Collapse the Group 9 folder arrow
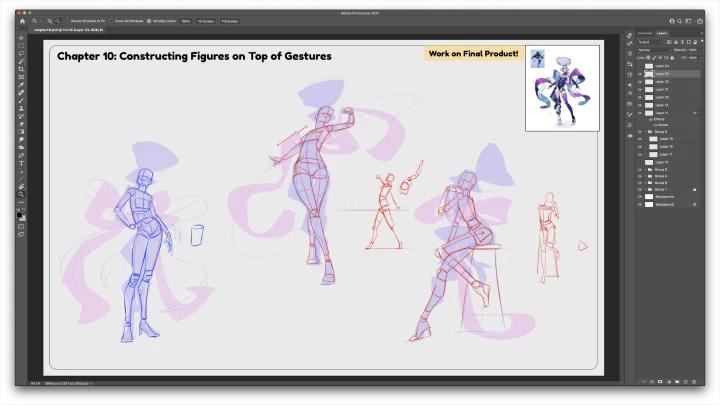 tap(646, 132)
